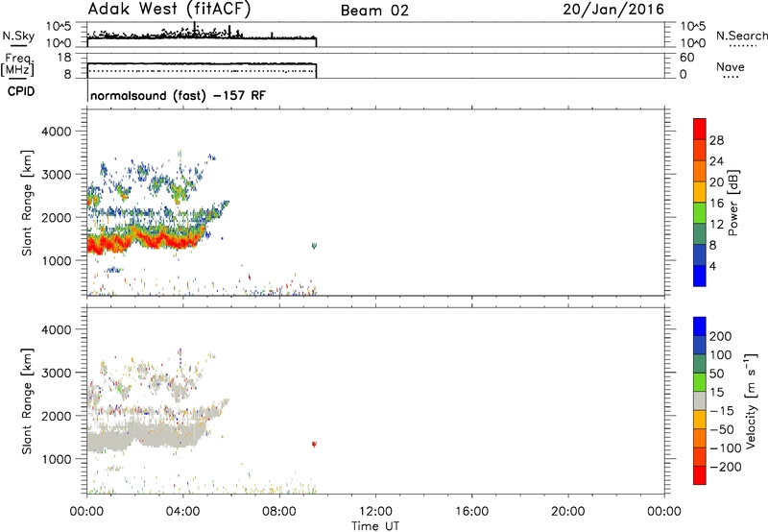This screenshot has height=532, width=768.
Task: Click the '1000' tick on velocity panel axis
Action: (x=57, y=459)
